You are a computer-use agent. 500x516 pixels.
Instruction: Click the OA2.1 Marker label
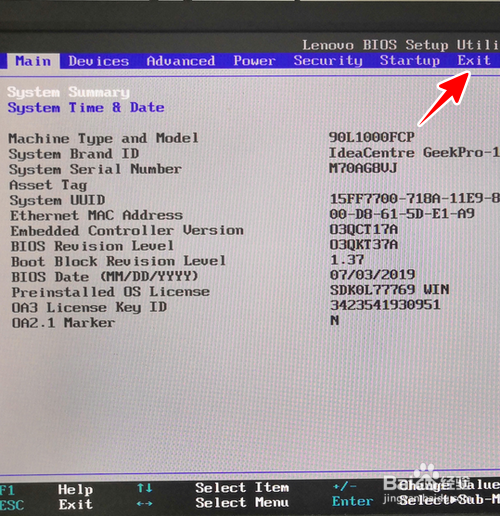[x=63, y=323]
